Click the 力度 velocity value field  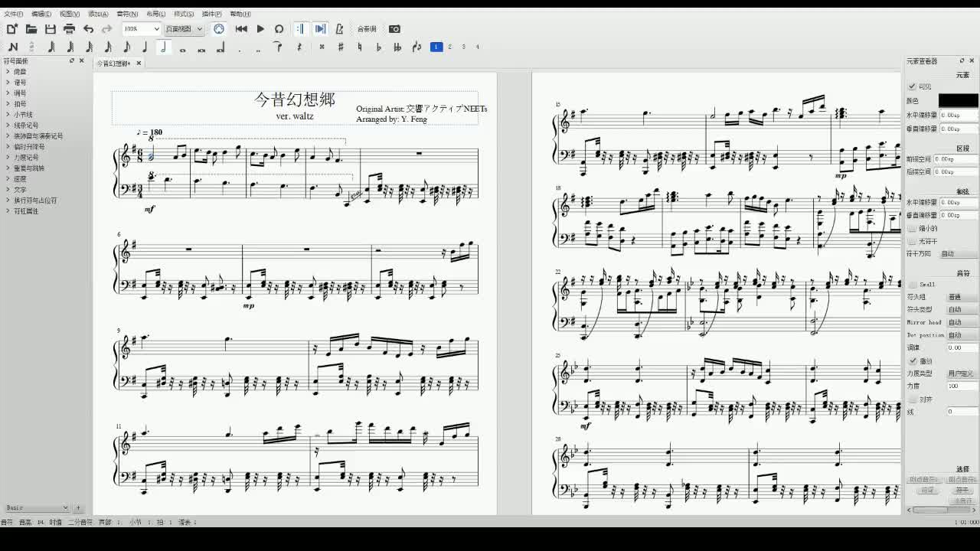pyautogui.click(x=962, y=386)
